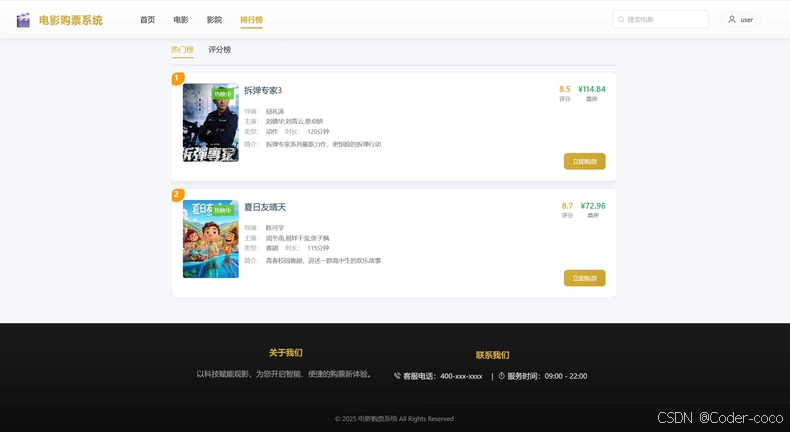
Task: Click the 夏日友晴天 movie title
Action: 265,207
